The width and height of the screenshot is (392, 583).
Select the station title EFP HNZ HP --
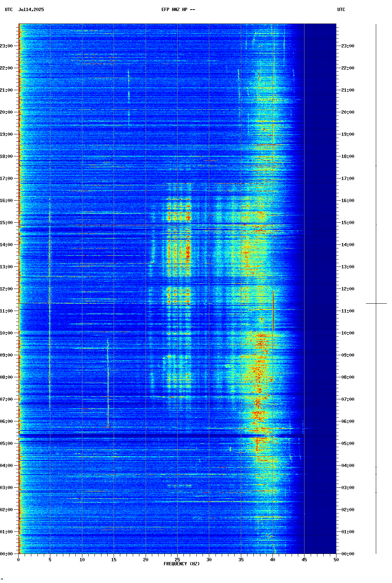[178, 10]
